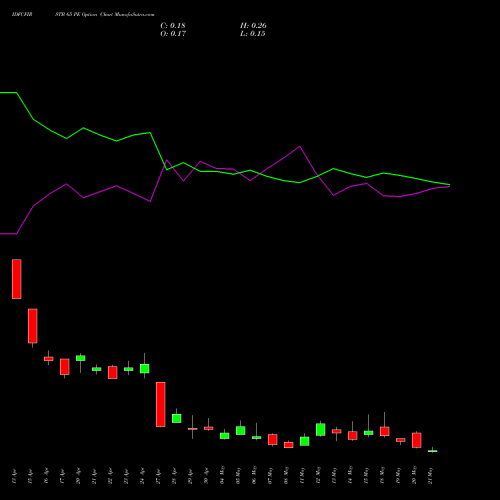The width and height of the screenshot is (500, 500).
Task: Click the high value label H: 0.26
Action: point(253,26)
